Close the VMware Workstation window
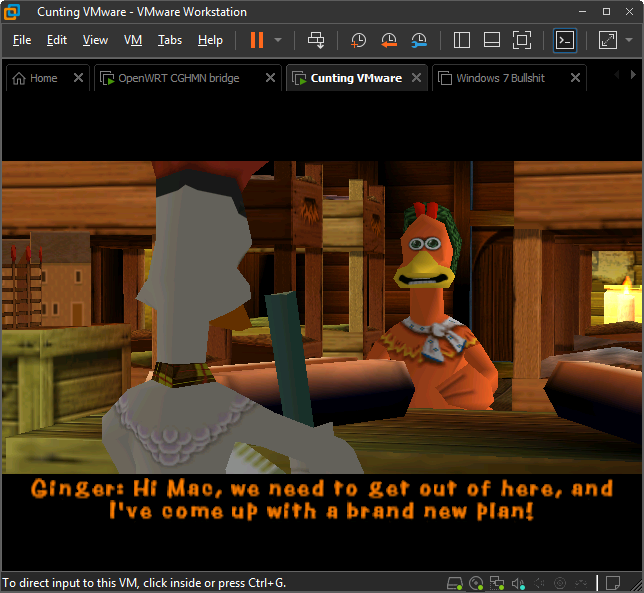Image resolution: width=644 pixels, height=593 pixels. 629,11
